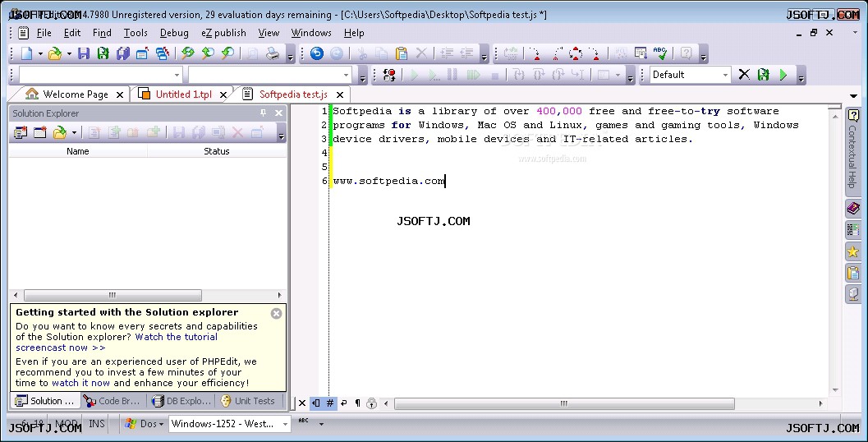Click the Open solution folder icon

pos(59,132)
